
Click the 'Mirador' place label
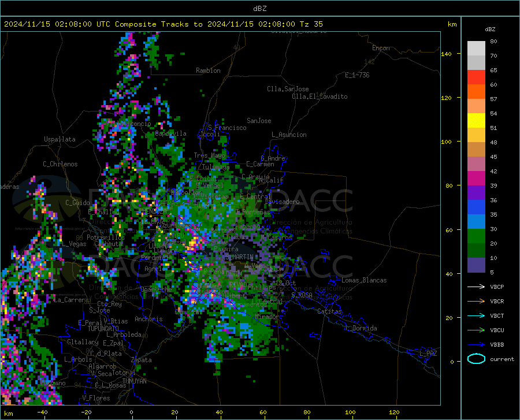[x=268, y=317]
